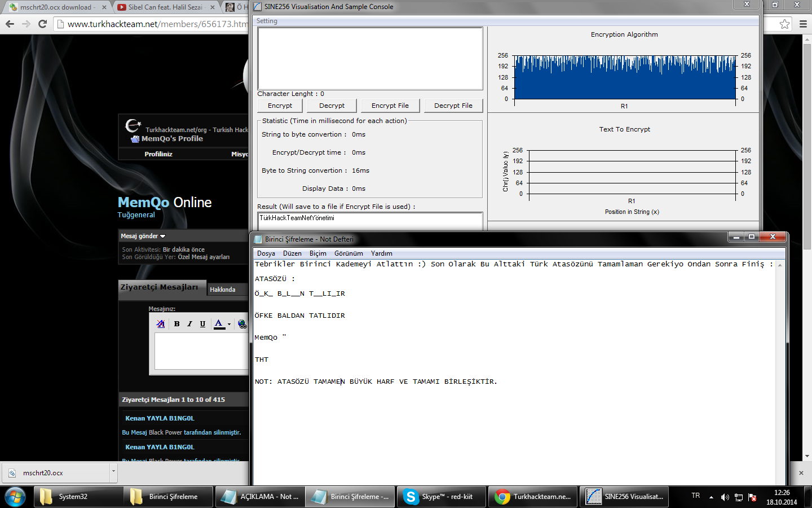812x508 pixels.
Task: Click the MemQo's Profile breadcrumb
Action: [x=172, y=139]
